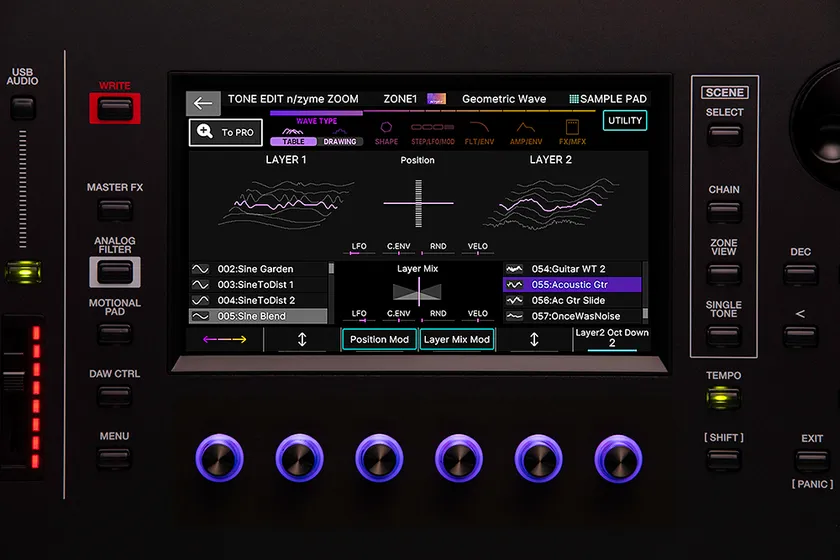Push the DAW CTRL button

(x=115, y=396)
